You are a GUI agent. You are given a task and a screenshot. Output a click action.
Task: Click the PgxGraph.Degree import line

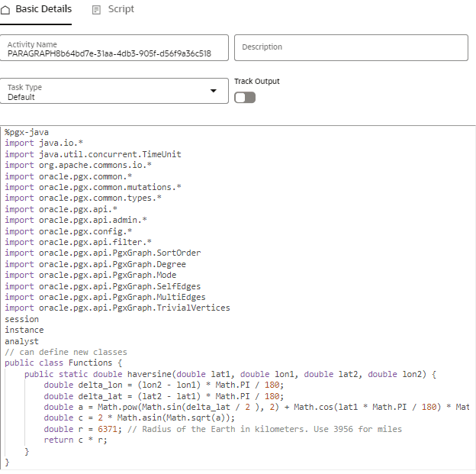(95, 264)
